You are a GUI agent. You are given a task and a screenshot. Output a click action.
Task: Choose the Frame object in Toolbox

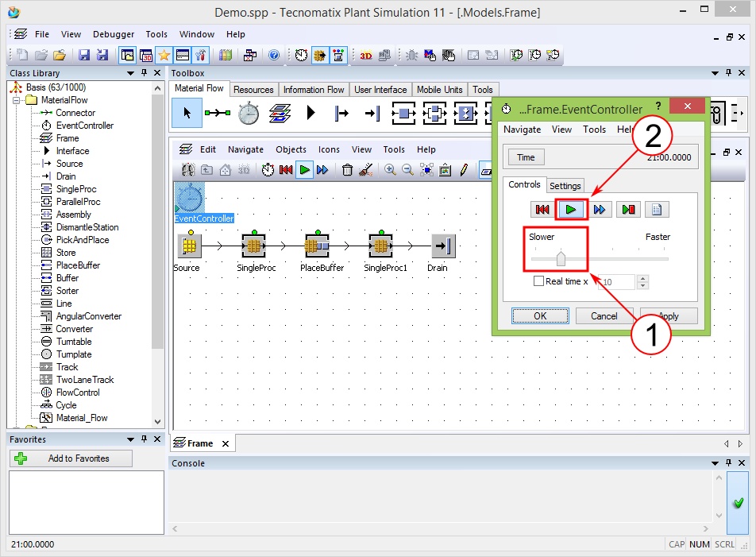point(280,114)
